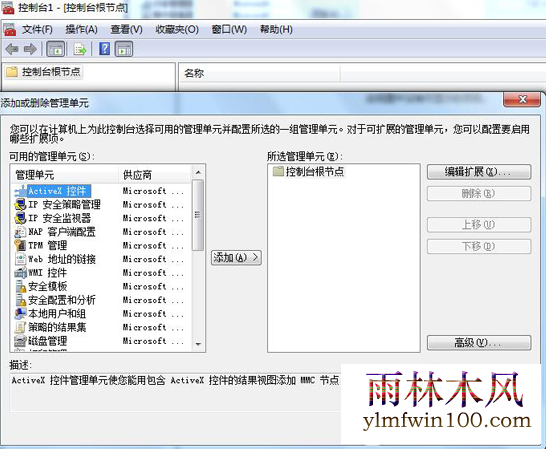Click the 编辑扩展(X)... button
Viewport: 546px width, 449px height.
pos(479,172)
